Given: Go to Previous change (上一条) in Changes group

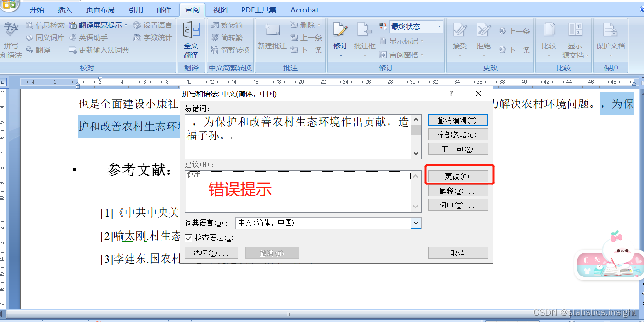Looking at the screenshot, I should point(514,31).
